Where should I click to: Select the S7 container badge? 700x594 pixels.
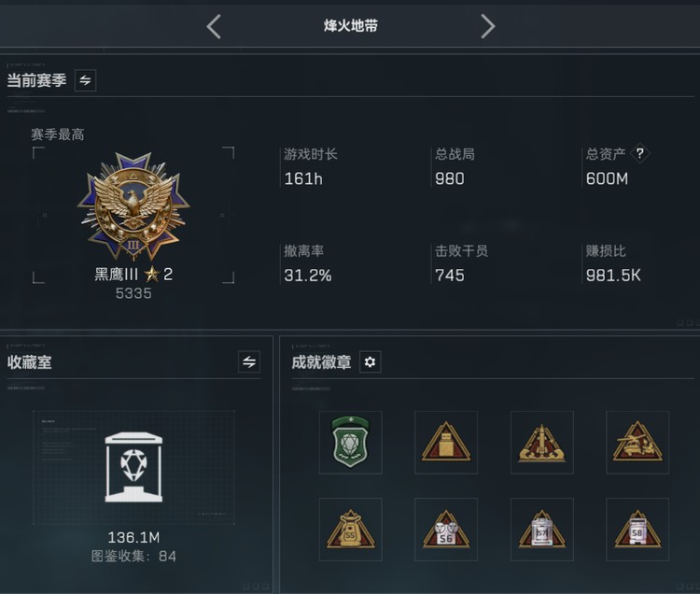542,530
